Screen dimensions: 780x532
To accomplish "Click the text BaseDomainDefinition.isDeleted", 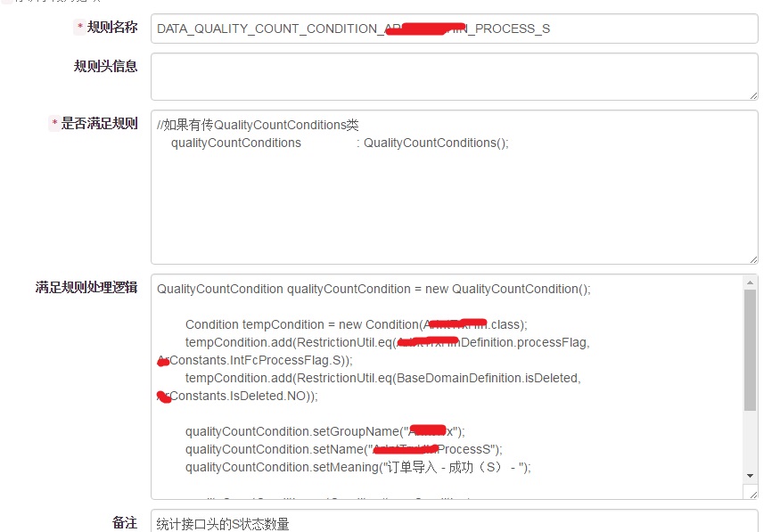I will tap(489, 379).
